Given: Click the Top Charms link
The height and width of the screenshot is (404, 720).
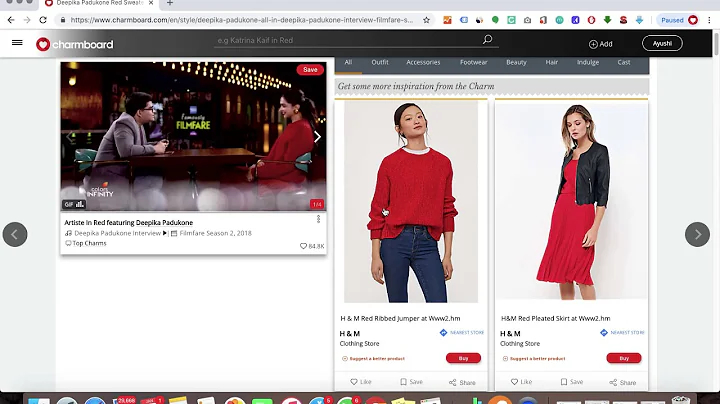Looking at the screenshot, I should (x=89, y=243).
